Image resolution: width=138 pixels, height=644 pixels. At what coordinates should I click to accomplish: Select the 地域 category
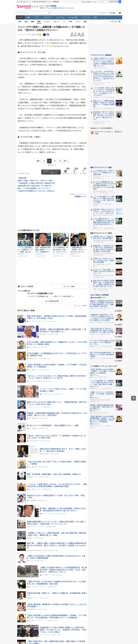coord(85,21)
